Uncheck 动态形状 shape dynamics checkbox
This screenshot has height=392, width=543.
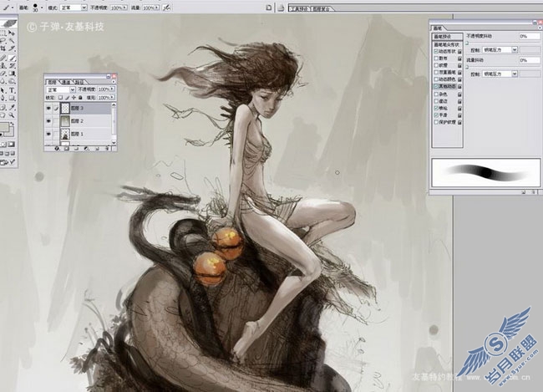(x=436, y=51)
